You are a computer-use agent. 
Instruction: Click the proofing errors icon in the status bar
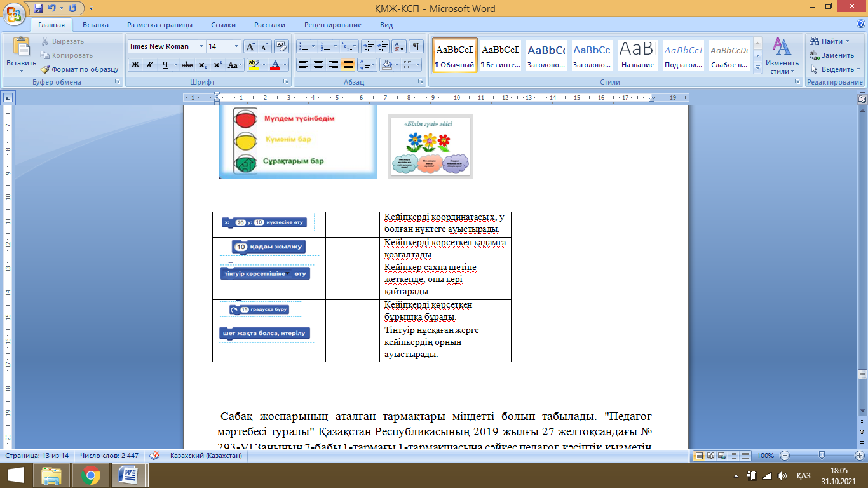[154, 456]
